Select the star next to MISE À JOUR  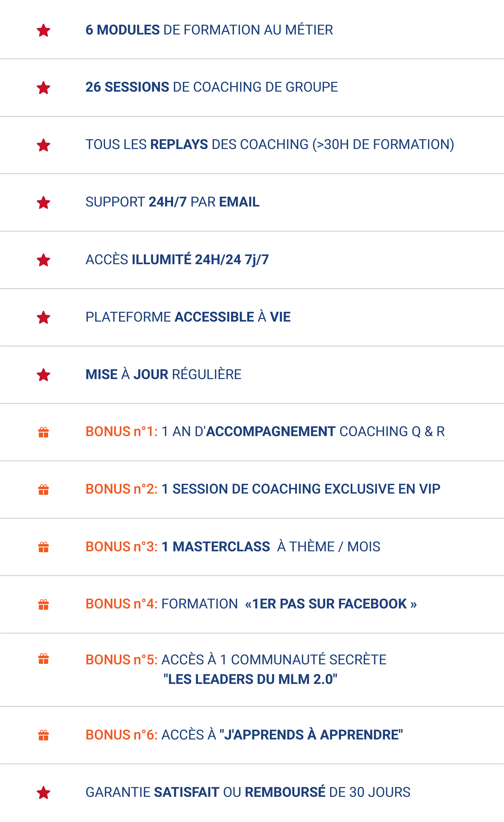tap(43, 375)
